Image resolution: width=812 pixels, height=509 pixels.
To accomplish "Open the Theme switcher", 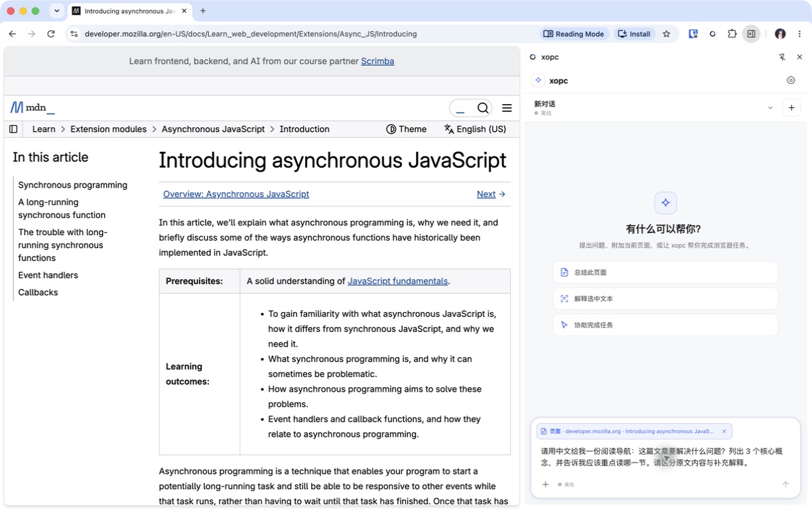I will (x=406, y=129).
